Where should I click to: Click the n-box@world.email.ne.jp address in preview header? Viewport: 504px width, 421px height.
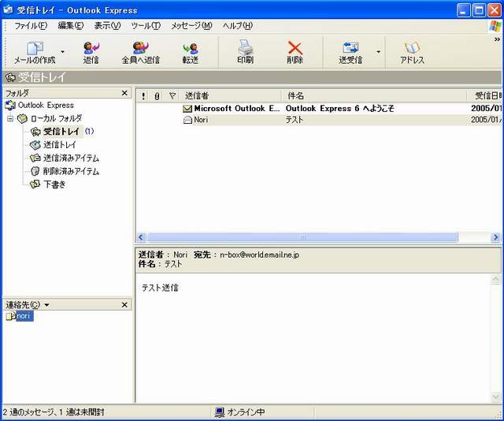[x=259, y=255]
